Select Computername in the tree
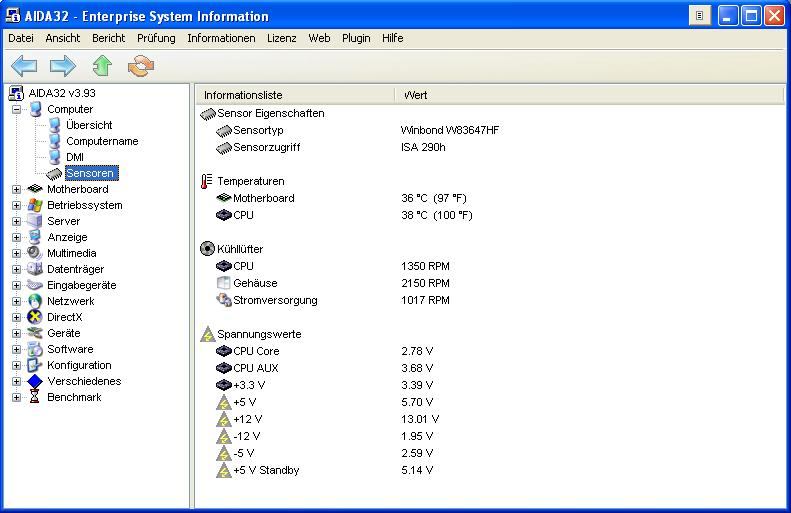This screenshot has width=791, height=513. [x=102, y=141]
